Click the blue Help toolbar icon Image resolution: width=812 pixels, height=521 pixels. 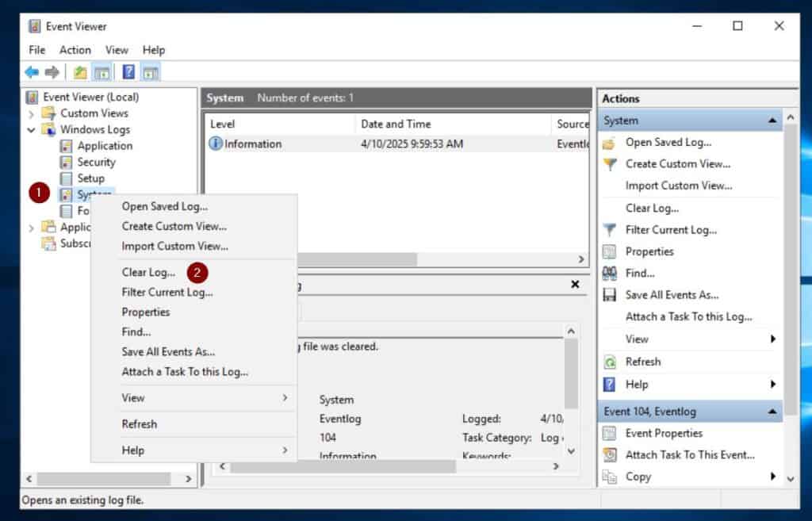tap(128, 72)
